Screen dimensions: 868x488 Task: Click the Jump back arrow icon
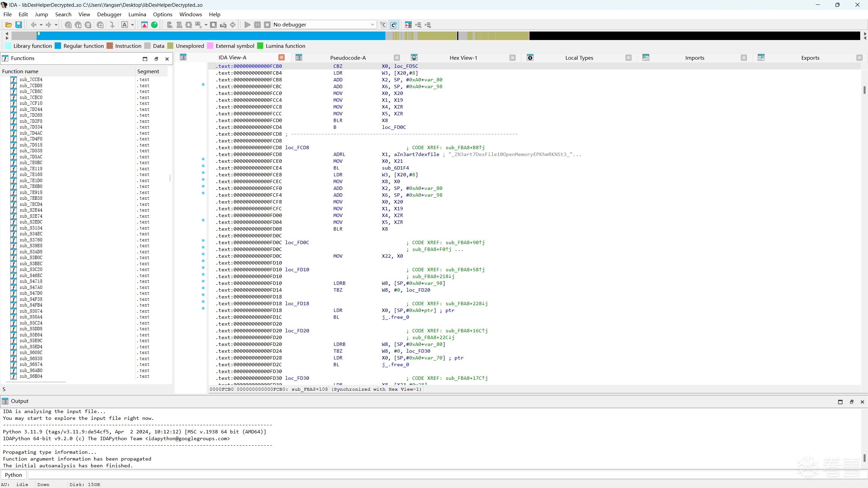click(33, 25)
